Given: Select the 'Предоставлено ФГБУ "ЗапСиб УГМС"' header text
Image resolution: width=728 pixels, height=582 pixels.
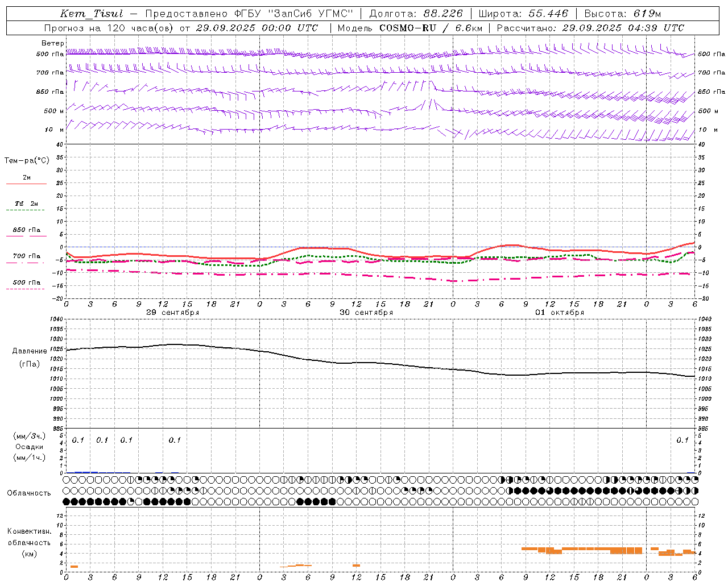Looking at the screenshot, I should tap(249, 14).
